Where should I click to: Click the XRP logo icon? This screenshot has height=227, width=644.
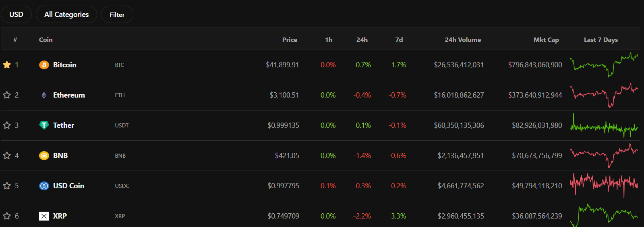coord(44,216)
